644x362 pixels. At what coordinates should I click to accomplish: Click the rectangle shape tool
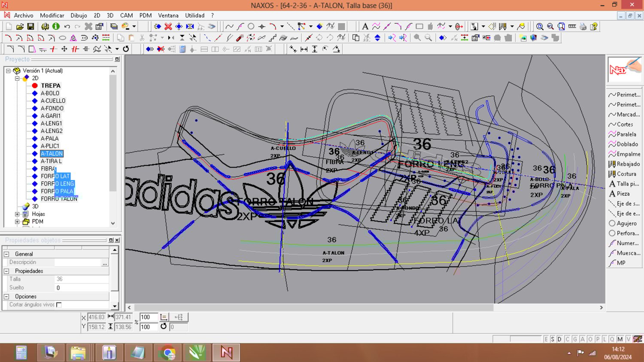pyautogui.click(x=419, y=27)
